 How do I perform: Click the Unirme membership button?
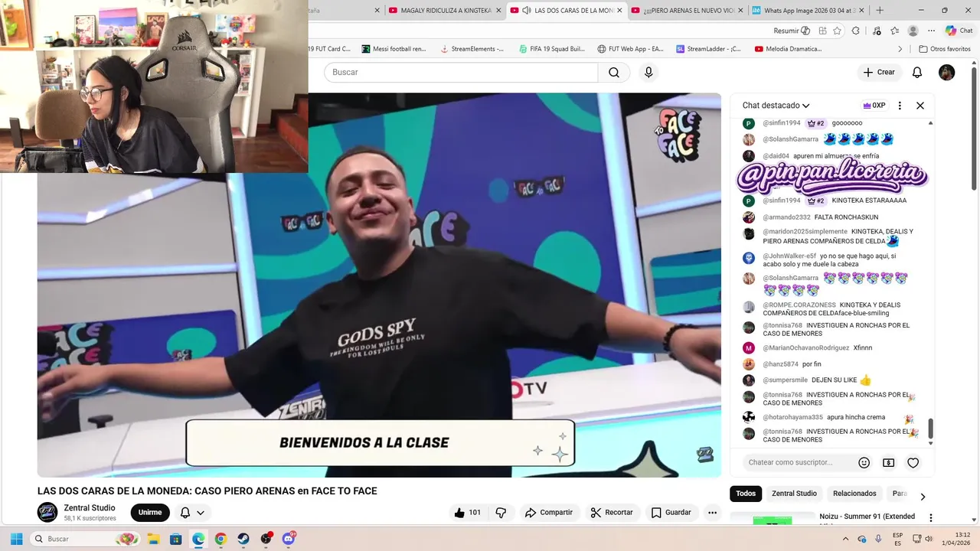[x=150, y=513]
